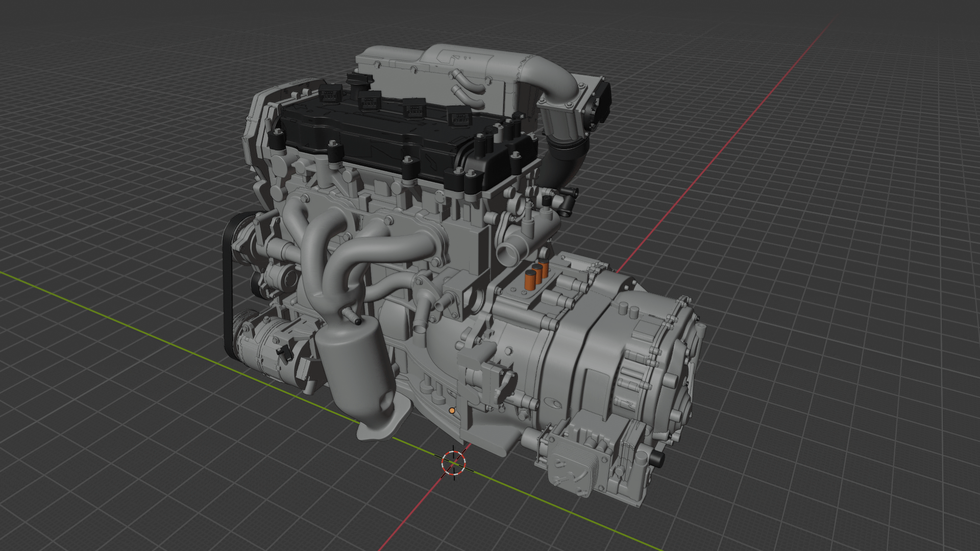Select the black serpentine belt

click(229, 286)
